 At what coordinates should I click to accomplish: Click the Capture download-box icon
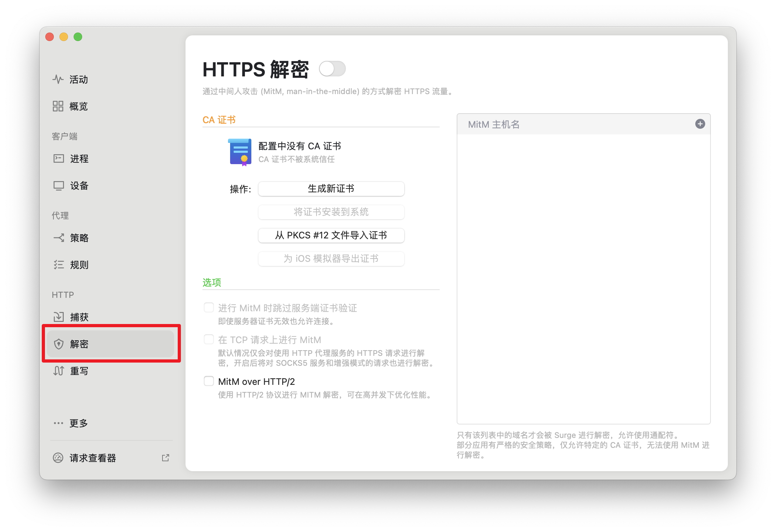(x=58, y=317)
